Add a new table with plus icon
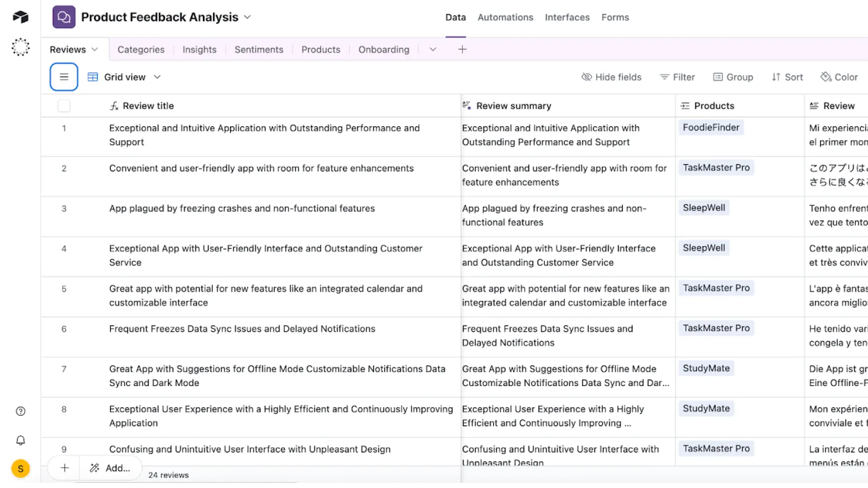 point(462,49)
